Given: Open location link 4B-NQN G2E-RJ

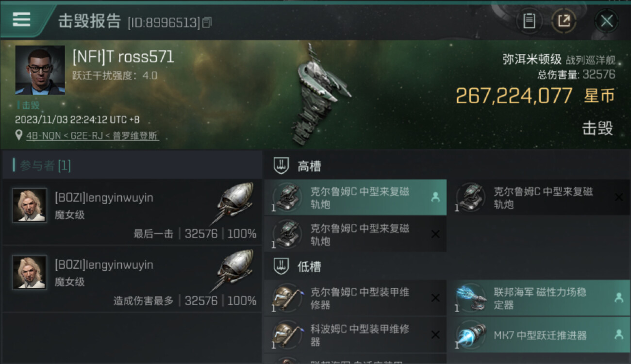Looking at the screenshot, I should tap(92, 136).
